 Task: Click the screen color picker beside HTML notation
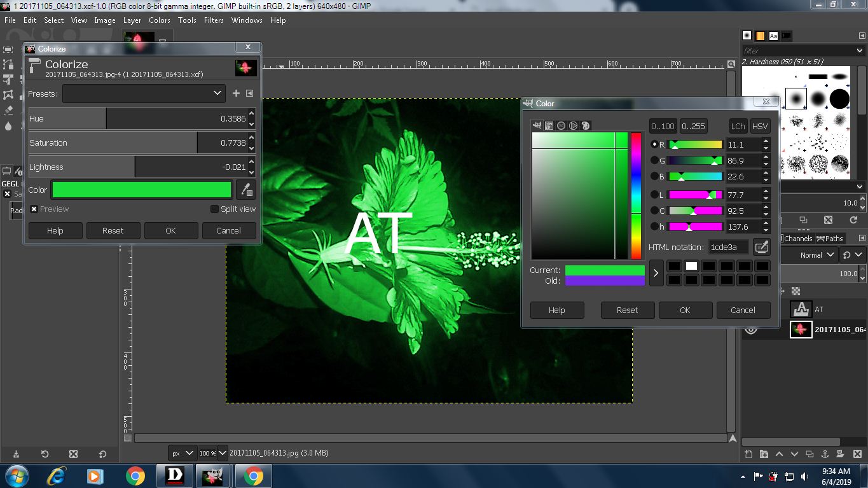point(761,247)
